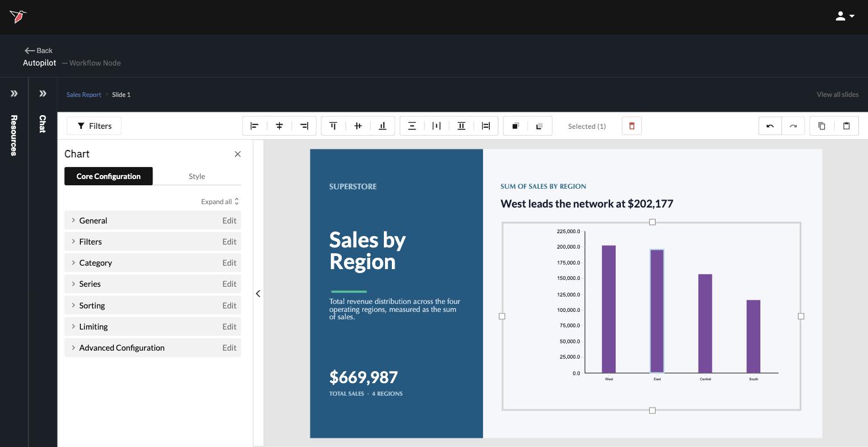Switch to the Core Configuration tab
This screenshot has height=447, width=868.
108,176
